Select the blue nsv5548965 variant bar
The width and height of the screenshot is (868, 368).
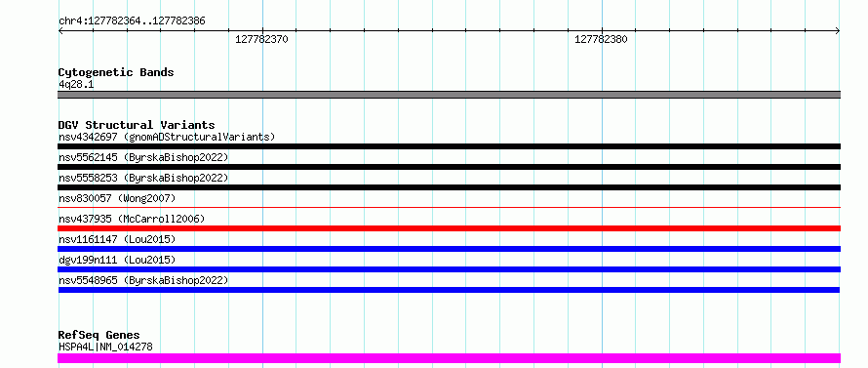tap(449, 290)
